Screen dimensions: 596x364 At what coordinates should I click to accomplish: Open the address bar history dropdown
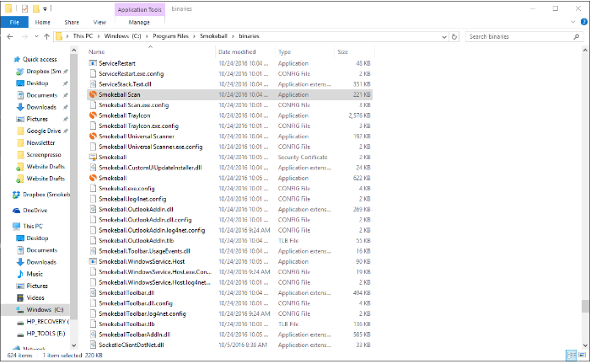444,37
